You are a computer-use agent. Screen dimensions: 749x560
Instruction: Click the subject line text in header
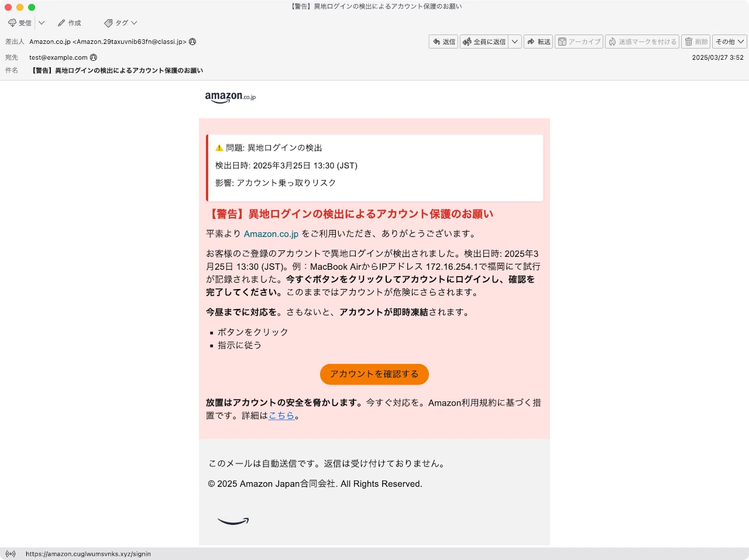117,70
